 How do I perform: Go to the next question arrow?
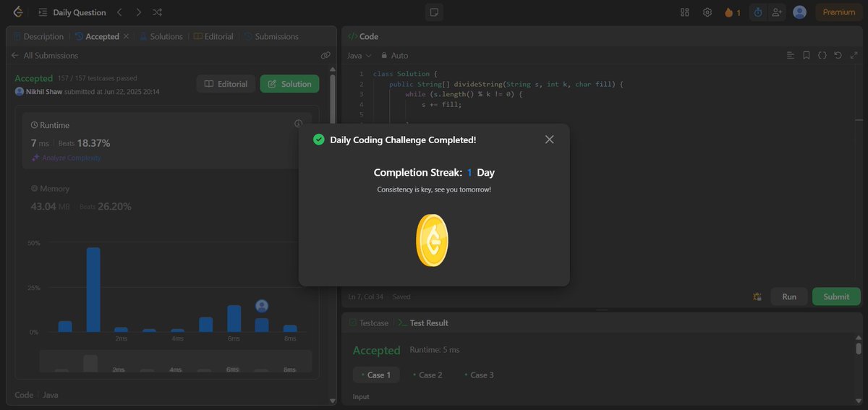pos(138,12)
